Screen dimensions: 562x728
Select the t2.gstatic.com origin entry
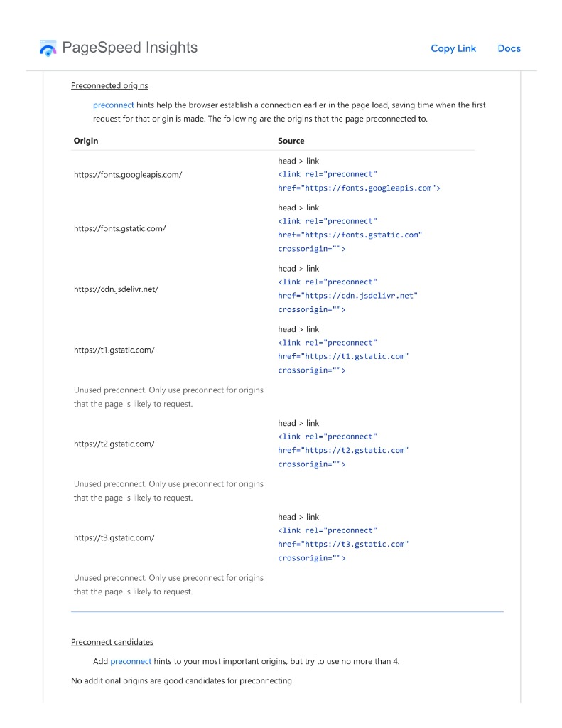tap(114, 444)
